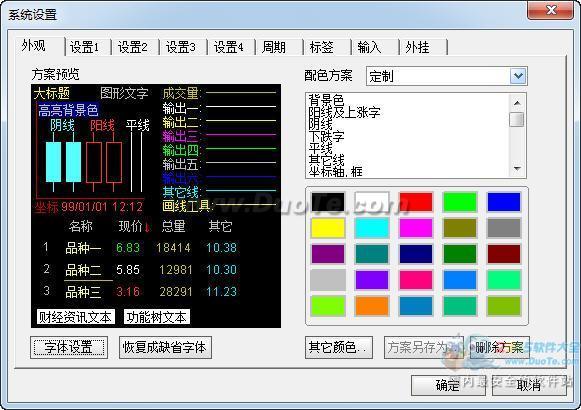Choose 下跌字 in the list

[x=326, y=136]
